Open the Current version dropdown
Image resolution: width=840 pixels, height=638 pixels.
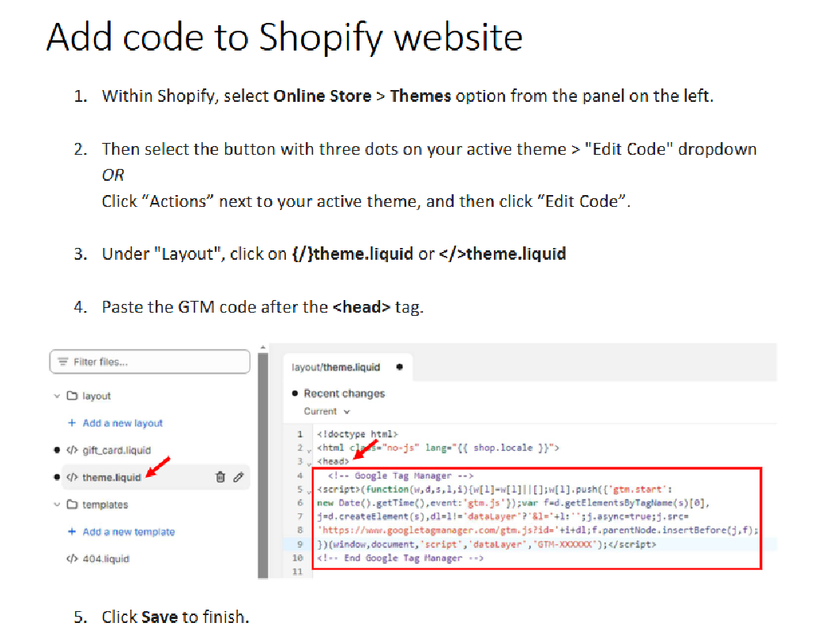(326, 411)
